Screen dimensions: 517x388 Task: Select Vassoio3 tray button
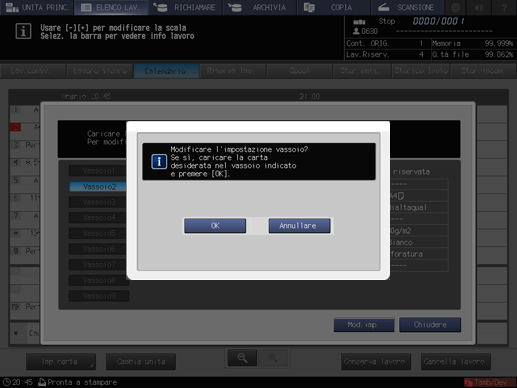(99, 202)
